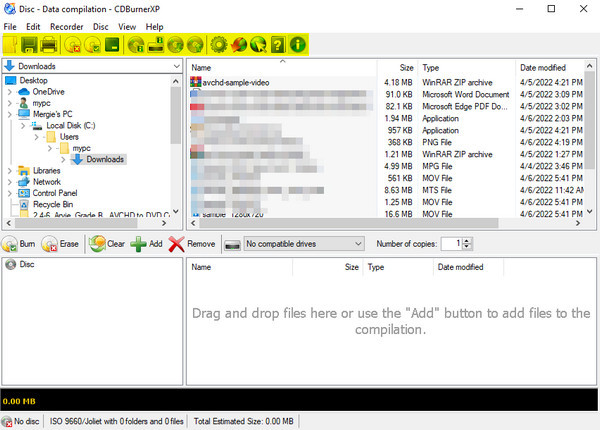Expand the Mergie's PC tree node
Screen dimensions: 600x430
[10, 114]
